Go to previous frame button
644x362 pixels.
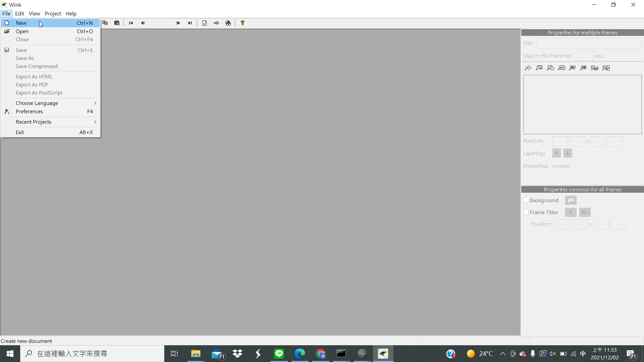(x=143, y=23)
